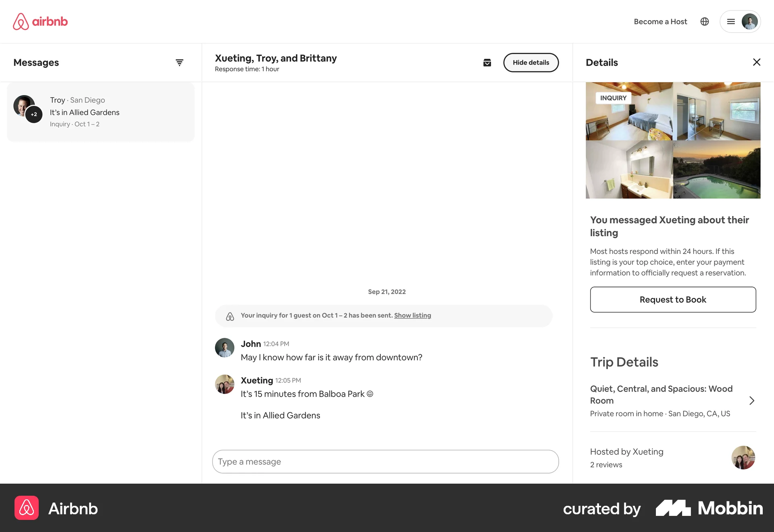Click the Airbnb logo in the header
This screenshot has height=532, width=774.
40,21
